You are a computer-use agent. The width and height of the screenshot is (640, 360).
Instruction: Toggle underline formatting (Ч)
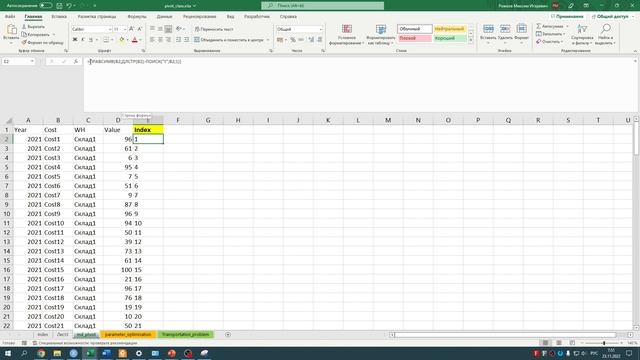click(x=91, y=40)
